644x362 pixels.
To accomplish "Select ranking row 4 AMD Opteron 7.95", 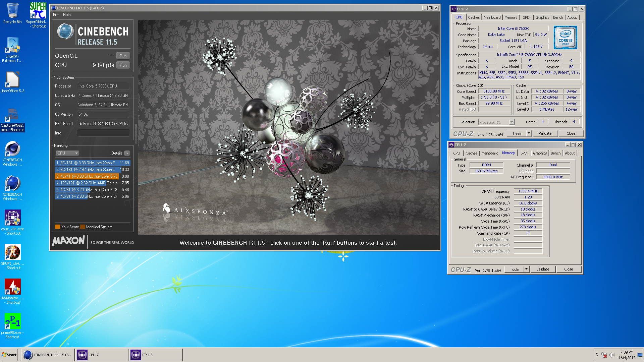I will [93, 183].
